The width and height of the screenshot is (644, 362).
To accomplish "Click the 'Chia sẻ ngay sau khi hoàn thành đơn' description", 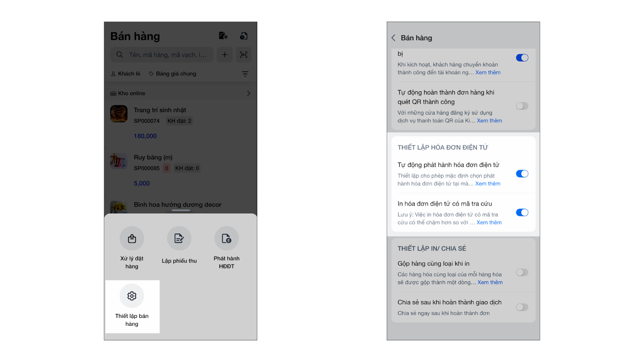I will tap(444, 313).
